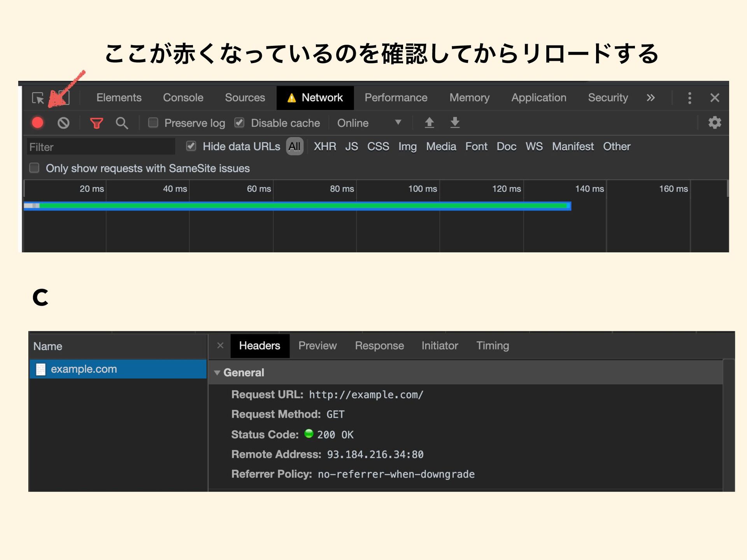Check Only show requests with SameSite issues
This screenshot has height=560, width=747.
coord(34,168)
